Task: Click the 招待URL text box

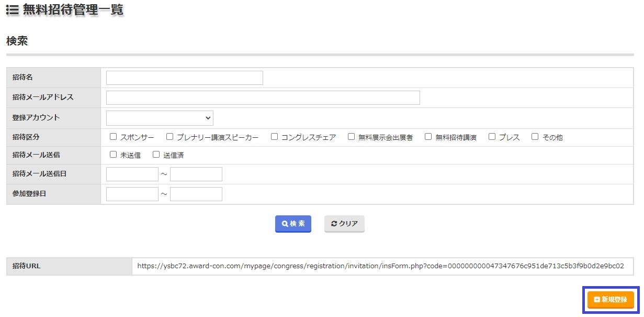Action: (x=382, y=266)
